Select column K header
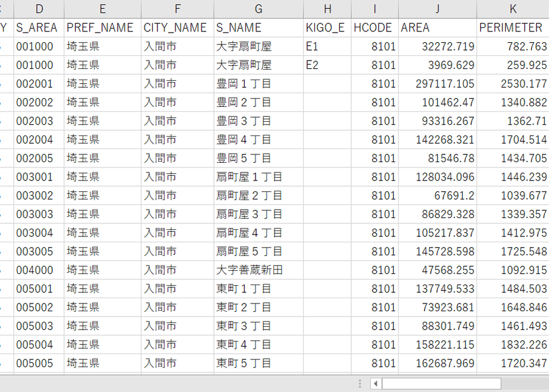 click(x=513, y=9)
